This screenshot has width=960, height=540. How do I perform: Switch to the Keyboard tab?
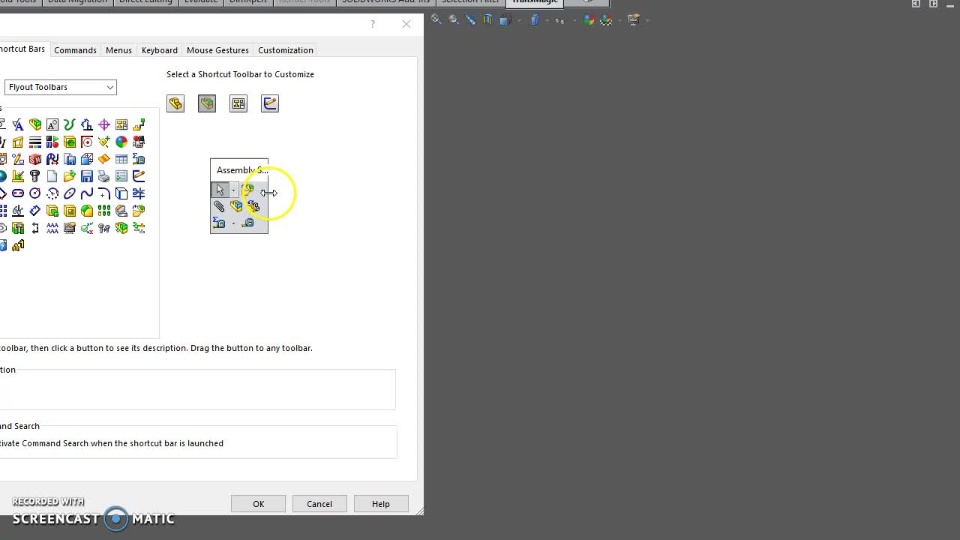pyautogui.click(x=159, y=50)
